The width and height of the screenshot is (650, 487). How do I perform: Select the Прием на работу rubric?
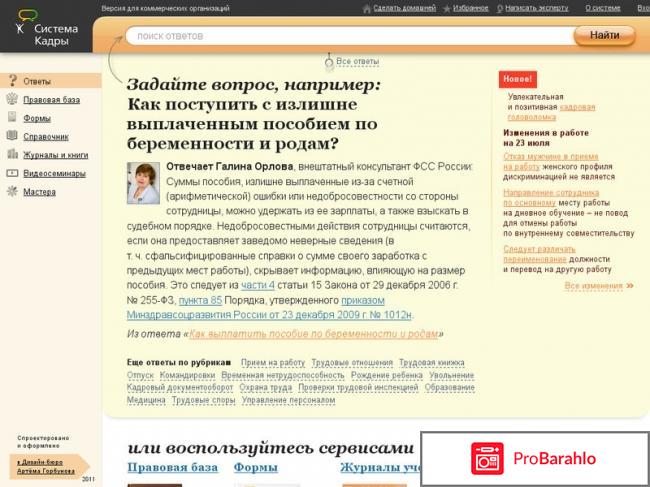click(x=273, y=363)
